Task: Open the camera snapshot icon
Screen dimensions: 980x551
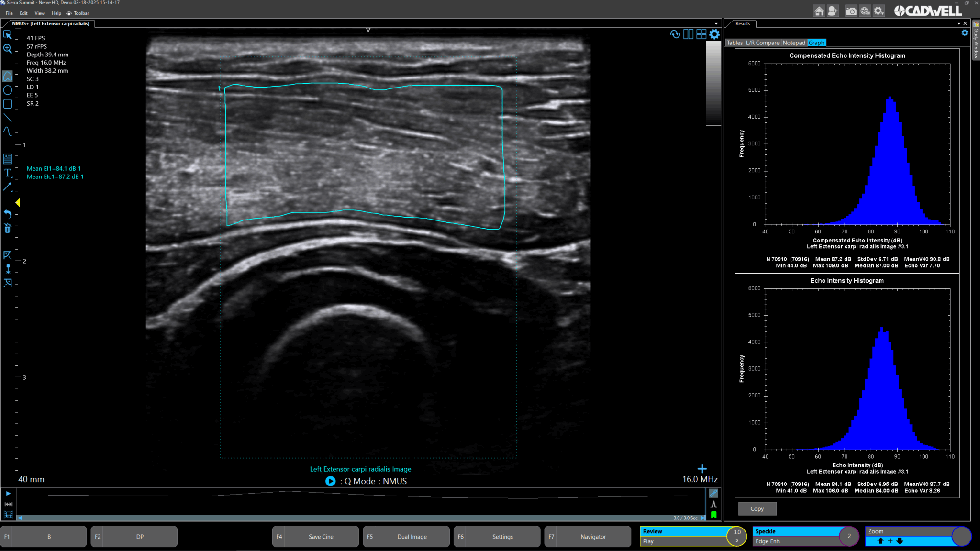Action: [851, 11]
